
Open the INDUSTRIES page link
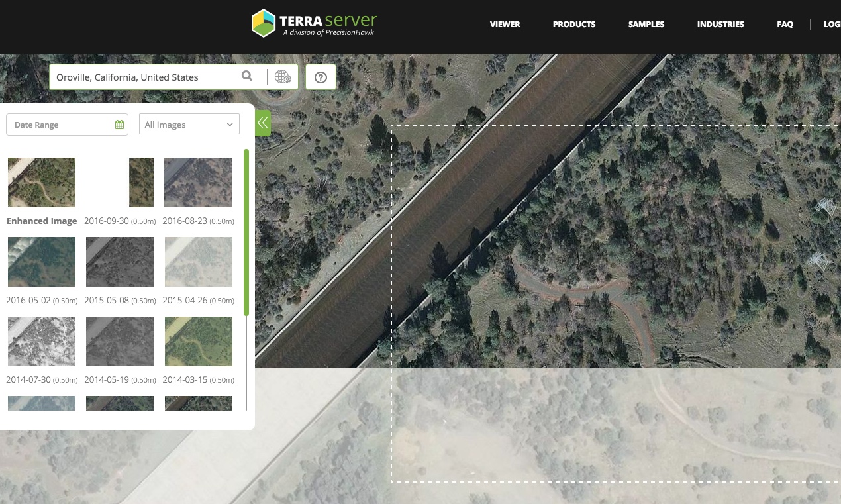point(720,25)
